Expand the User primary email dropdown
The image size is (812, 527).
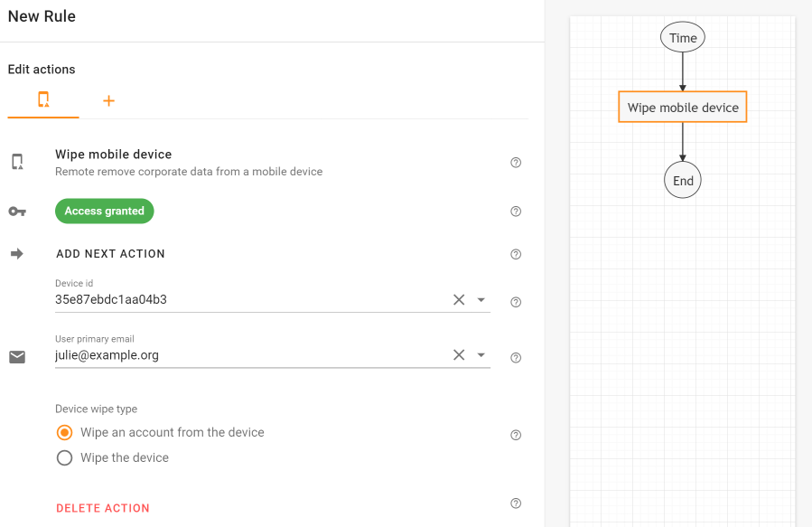click(x=481, y=355)
